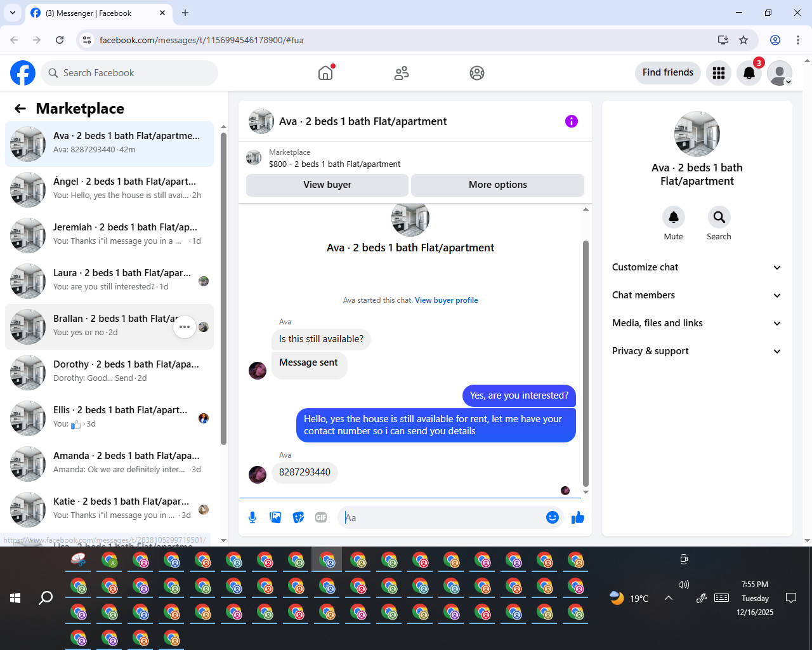Open Ava's conversation in the chat list

109,144
